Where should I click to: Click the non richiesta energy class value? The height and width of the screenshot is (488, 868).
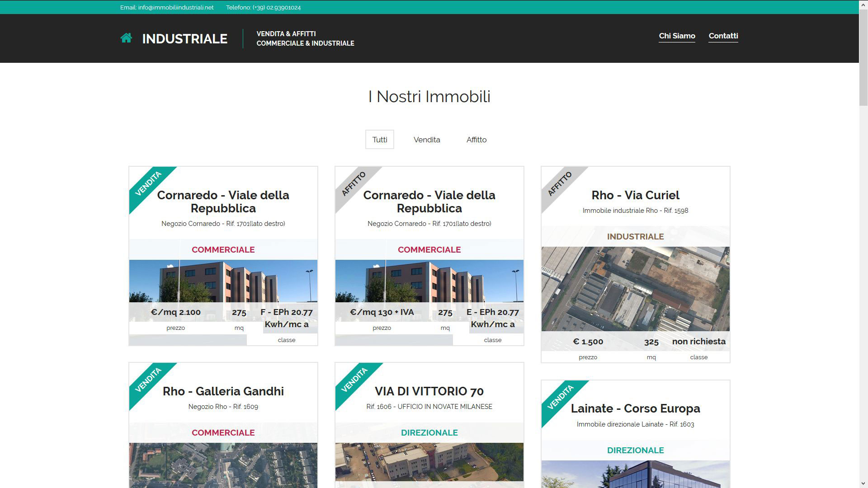(699, 342)
